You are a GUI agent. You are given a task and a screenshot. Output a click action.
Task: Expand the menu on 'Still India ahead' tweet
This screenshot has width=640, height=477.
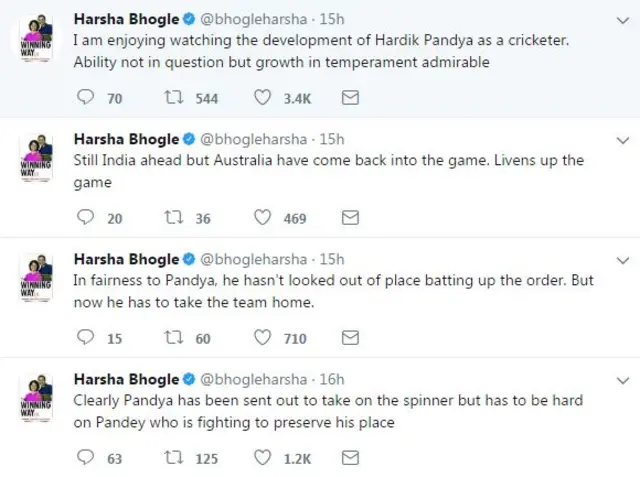point(624,141)
